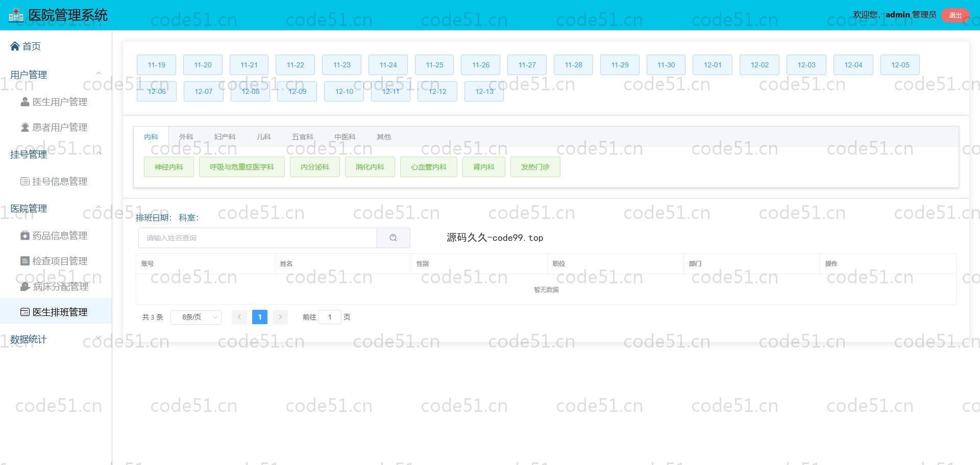The height and width of the screenshot is (465, 980).
Task: Select the 心血管内科 department button
Action: tap(429, 167)
